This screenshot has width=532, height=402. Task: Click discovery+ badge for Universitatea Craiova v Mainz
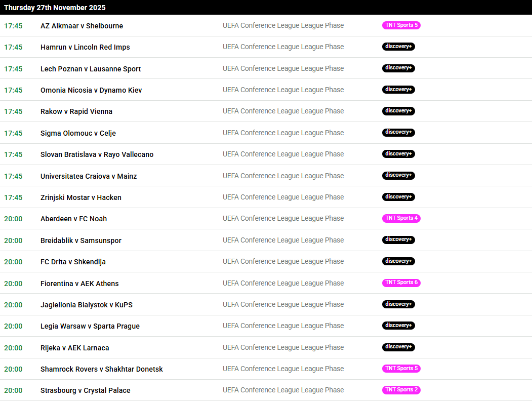click(x=398, y=175)
